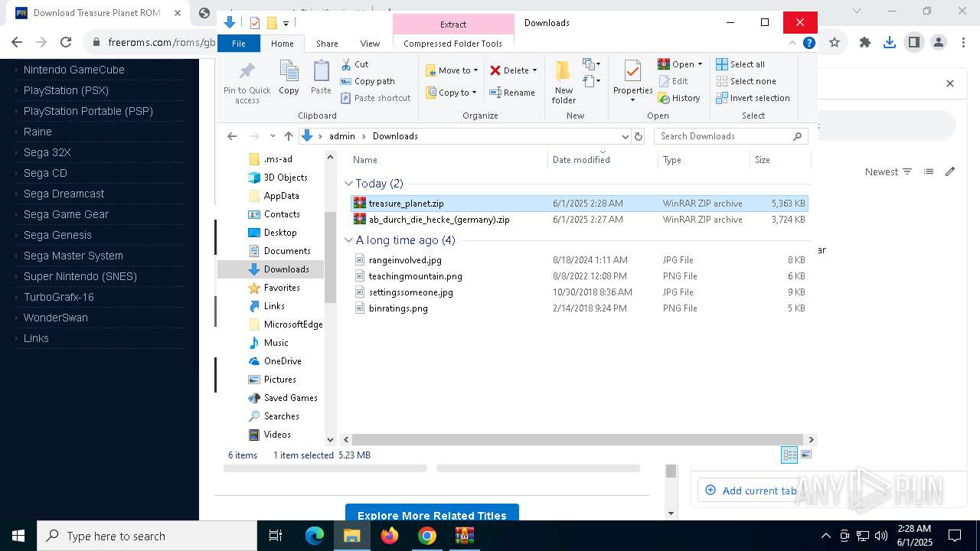
Task: Go back in Explorer navigation
Action: 232,136
